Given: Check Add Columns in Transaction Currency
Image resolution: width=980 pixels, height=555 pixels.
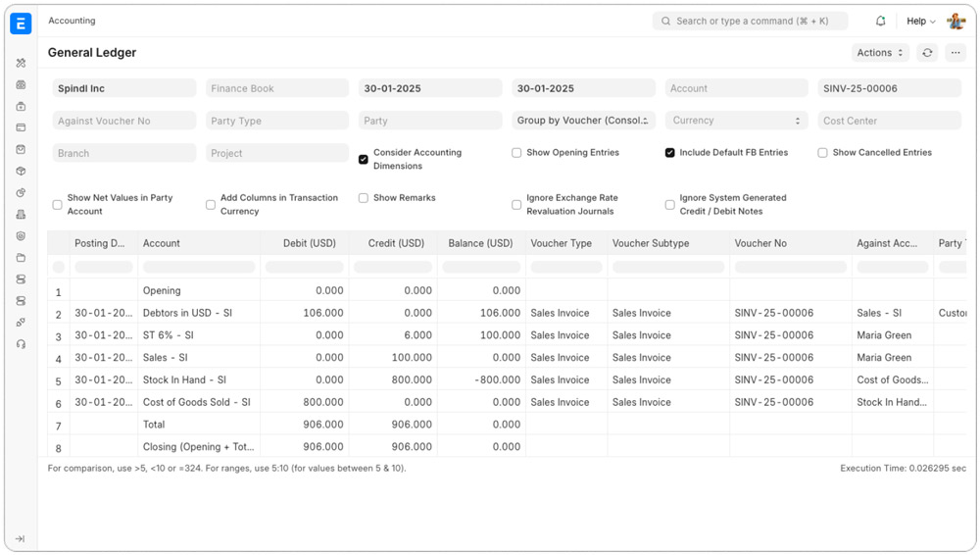Looking at the screenshot, I should pos(211,205).
